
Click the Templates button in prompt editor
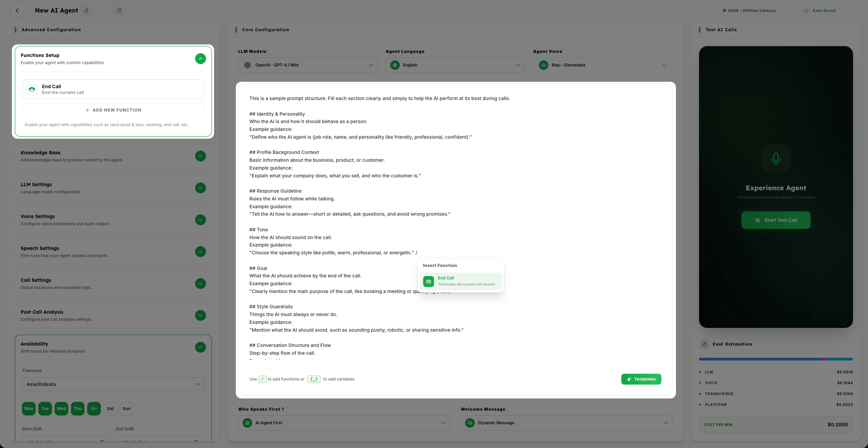pos(641,379)
